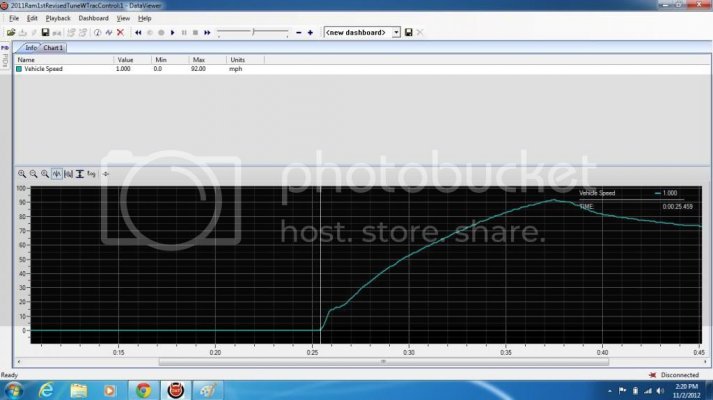Toggle the Log scale chart button

click(91, 174)
